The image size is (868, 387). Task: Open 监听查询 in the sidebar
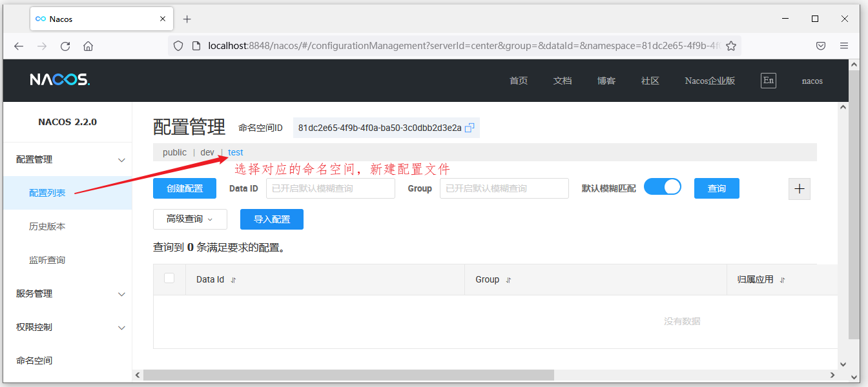pyautogui.click(x=47, y=260)
